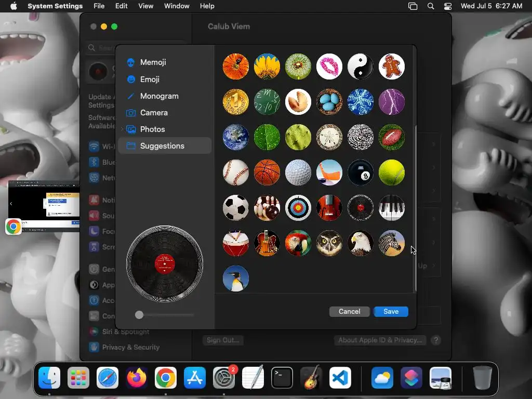Choose the owl picture
532x399 pixels.
click(x=329, y=243)
